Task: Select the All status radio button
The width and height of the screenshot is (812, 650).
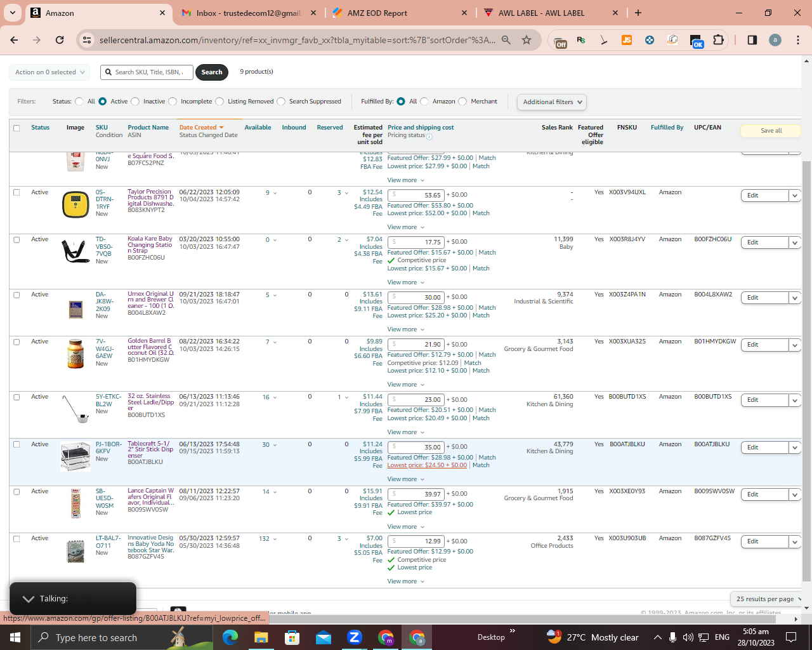Action: coord(79,102)
